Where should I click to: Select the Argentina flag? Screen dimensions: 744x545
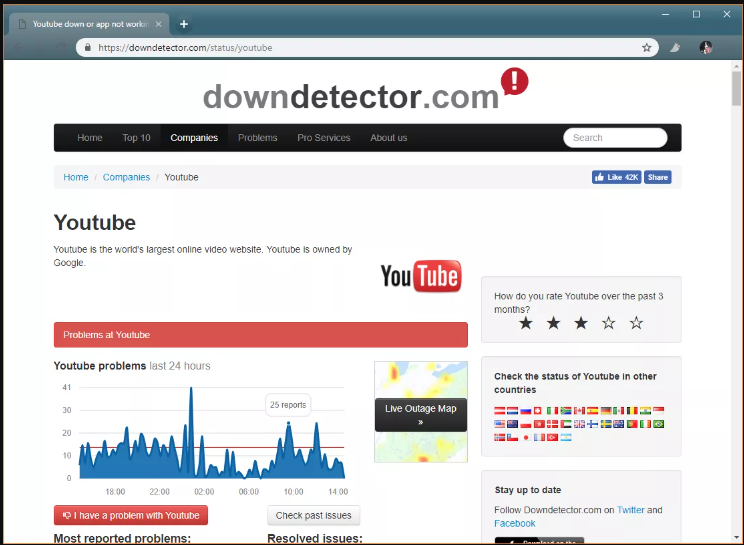(566, 437)
